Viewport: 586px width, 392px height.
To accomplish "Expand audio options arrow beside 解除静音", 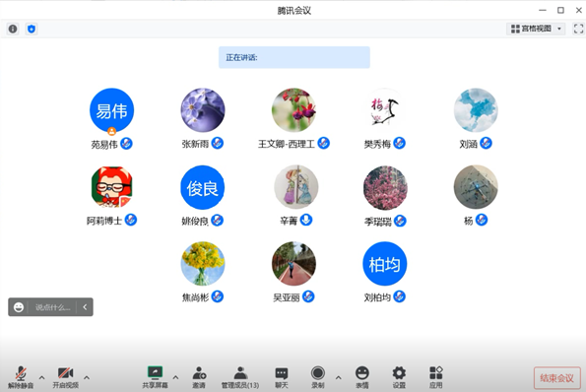I will tap(41, 377).
